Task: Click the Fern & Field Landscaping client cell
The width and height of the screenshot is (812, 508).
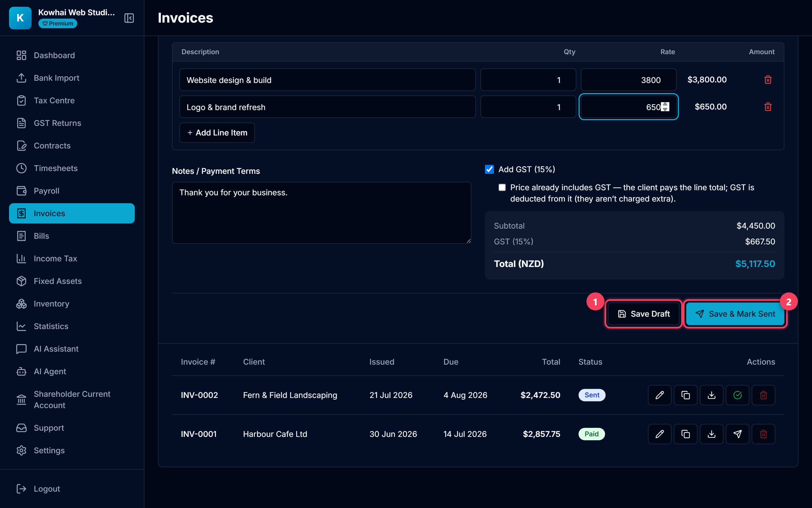Action: click(290, 395)
